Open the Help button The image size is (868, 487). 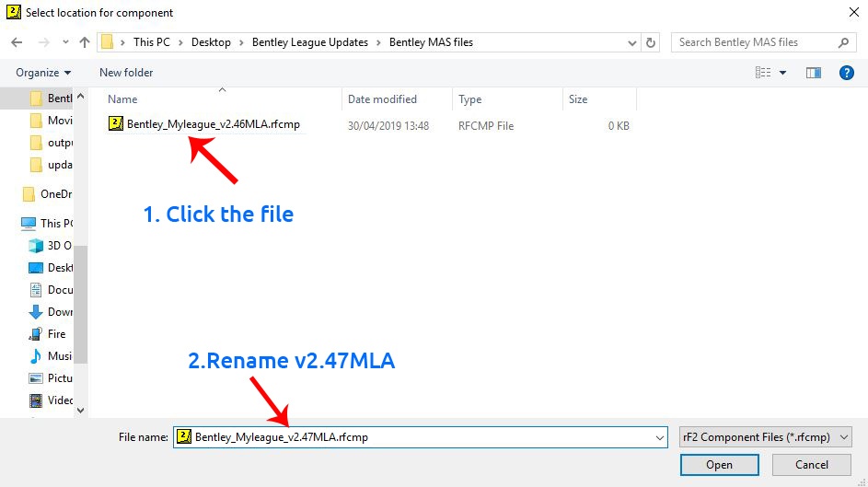pos(847,73)
